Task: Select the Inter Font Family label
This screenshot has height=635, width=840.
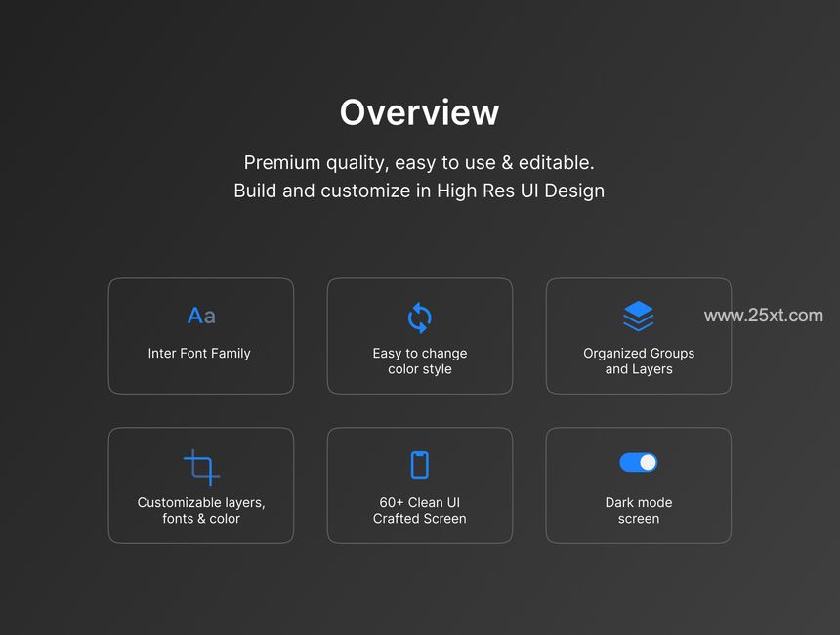Action: 199,353
